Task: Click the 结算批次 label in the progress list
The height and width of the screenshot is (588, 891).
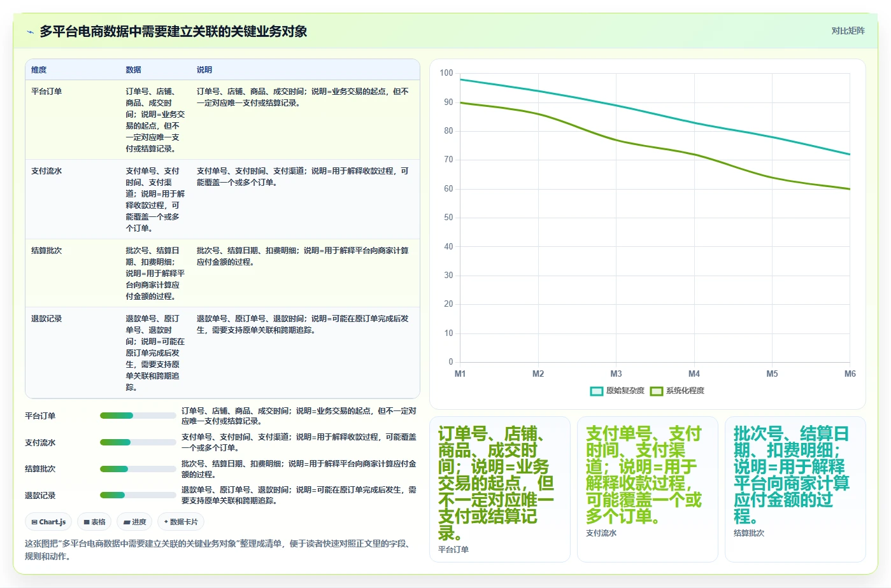Action: (40, 469)
